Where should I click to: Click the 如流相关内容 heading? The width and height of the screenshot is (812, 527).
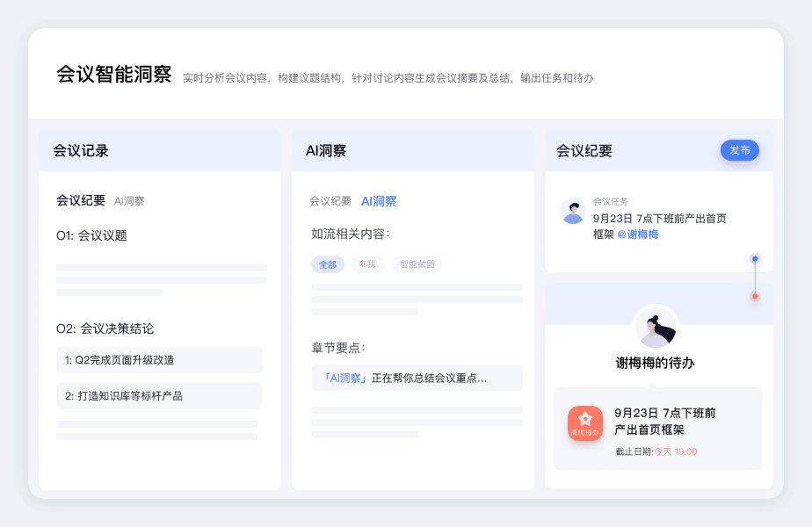[351, 234]
